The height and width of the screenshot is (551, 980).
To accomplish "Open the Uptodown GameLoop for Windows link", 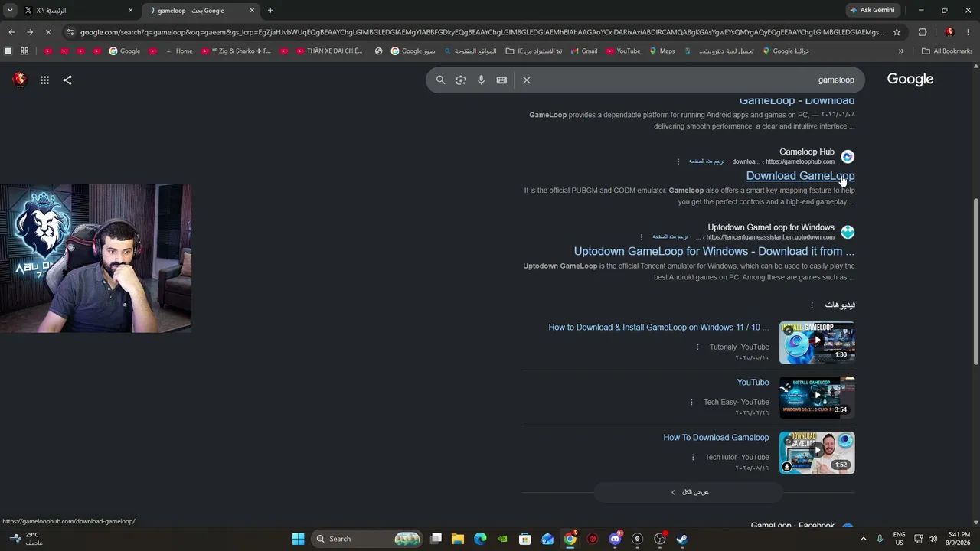I will click(714, 251).
